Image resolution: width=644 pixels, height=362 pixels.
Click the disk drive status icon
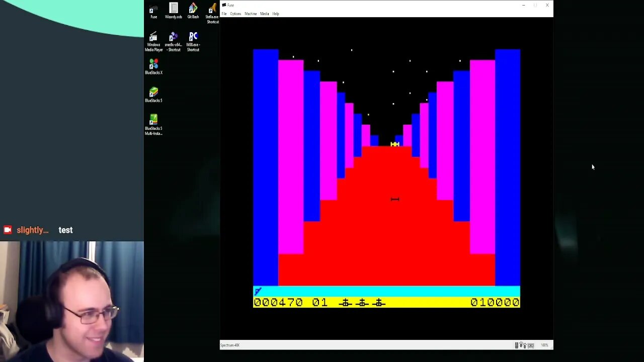pos(517,345)
